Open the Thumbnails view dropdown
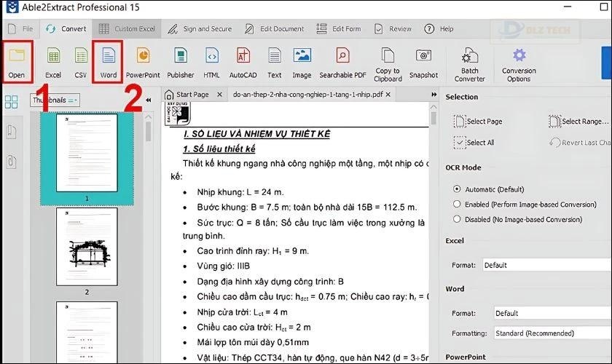This screenshot has height=364, width=612. click(55, 100)
